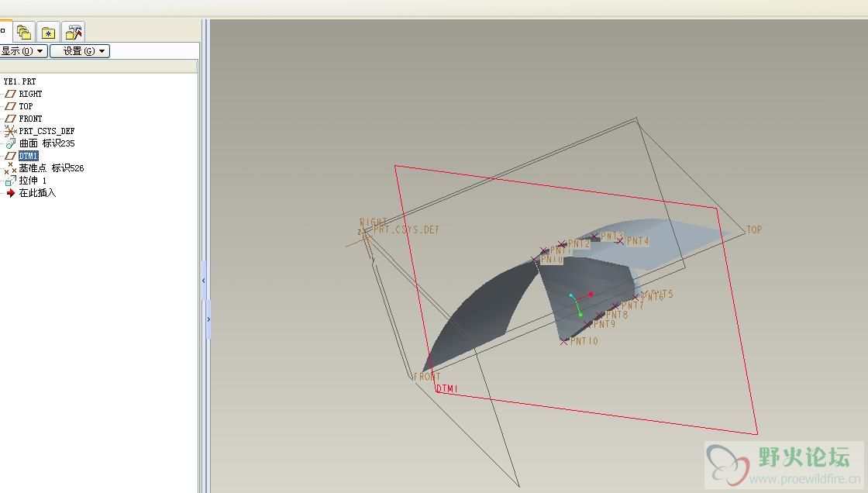Select PNT8 label in the viewport
Screen dimensions: 868x493
tap(617, 315)
